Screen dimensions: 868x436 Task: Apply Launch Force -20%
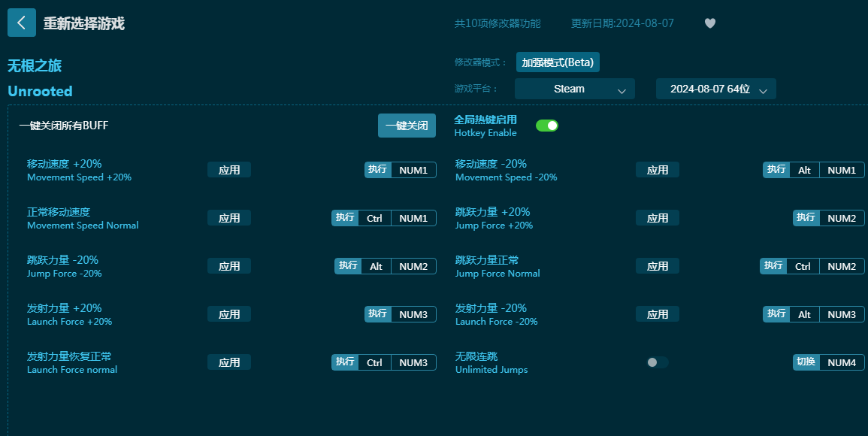(657, 314)
